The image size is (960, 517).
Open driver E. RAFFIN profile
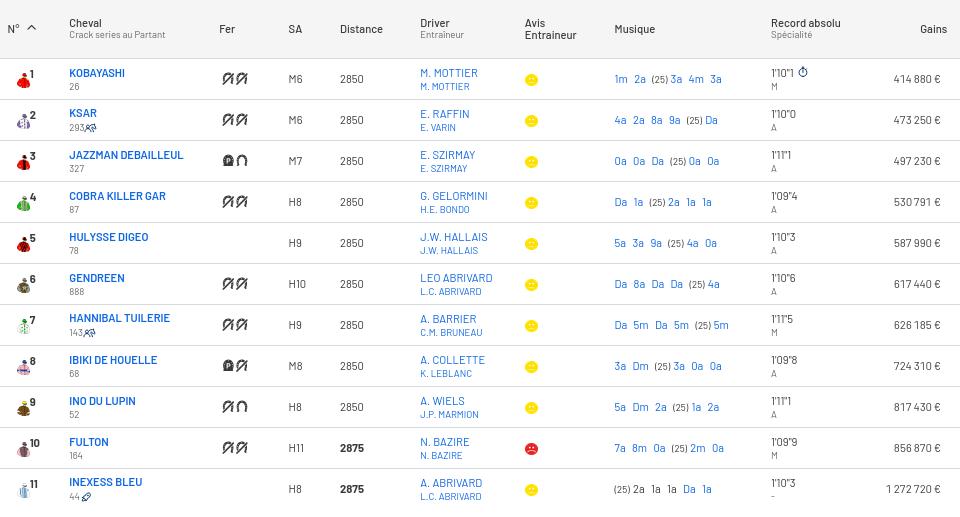444,114
